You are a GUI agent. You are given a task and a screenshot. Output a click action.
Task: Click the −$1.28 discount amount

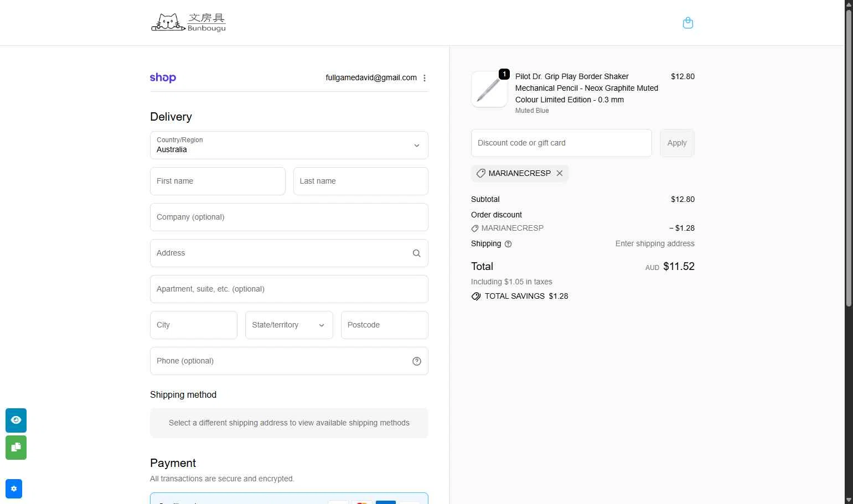tap(682, 228)
